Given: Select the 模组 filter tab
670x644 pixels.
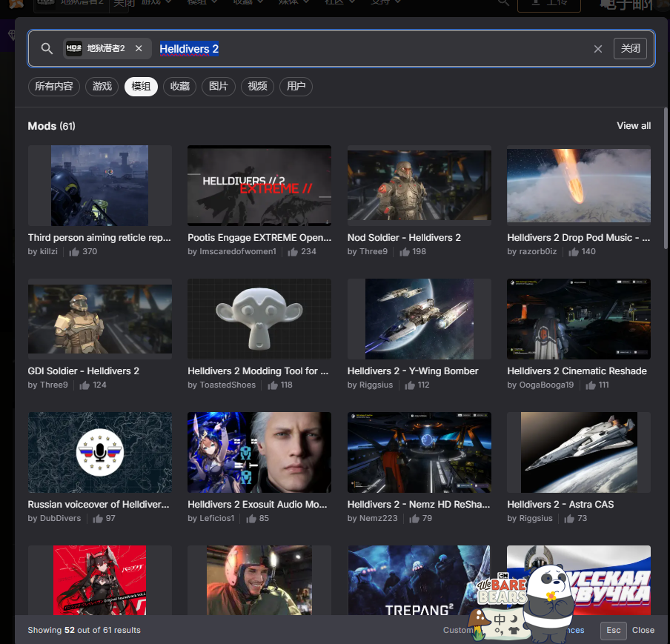Looking at the screenshot, I should [x=141, y=87].
